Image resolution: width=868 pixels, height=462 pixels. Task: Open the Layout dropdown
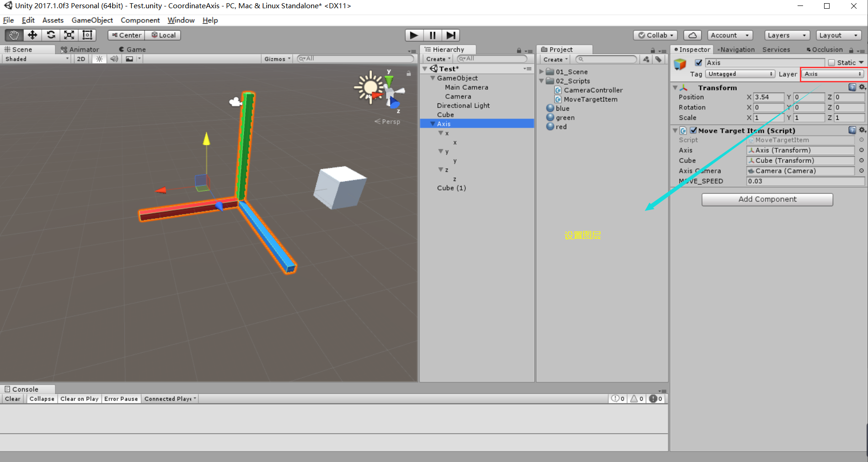839,35
